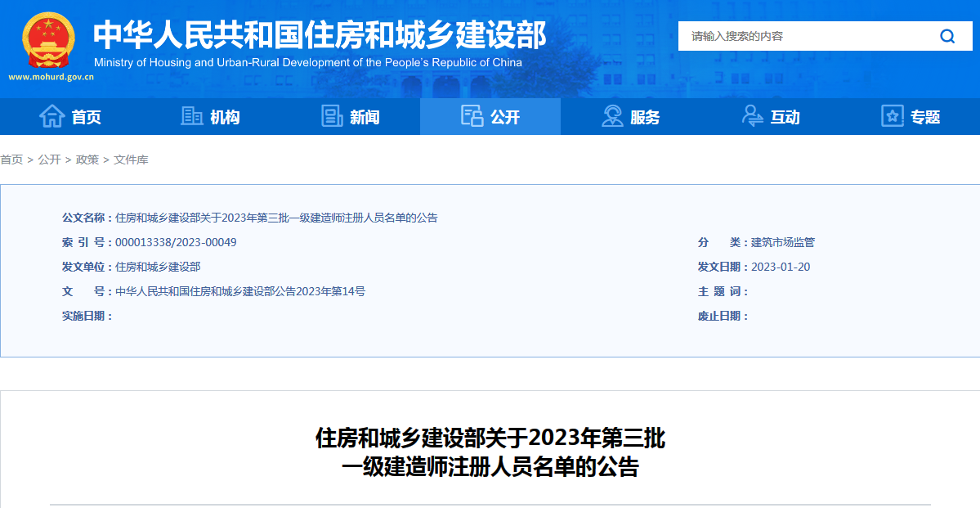Click index number 000013338/2023-00049
Screen dimensions: 980x508
pos(177,243)
